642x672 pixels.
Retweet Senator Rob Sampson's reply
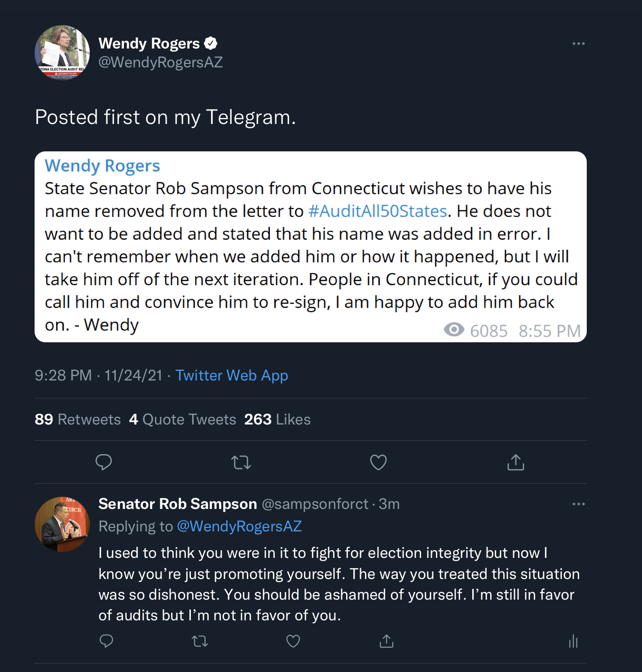click(200, 641)
